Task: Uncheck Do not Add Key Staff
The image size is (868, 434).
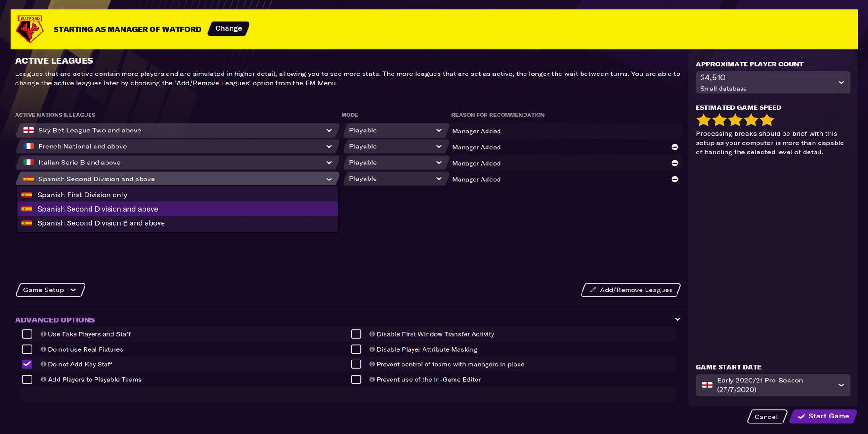Action: [27, 364]
